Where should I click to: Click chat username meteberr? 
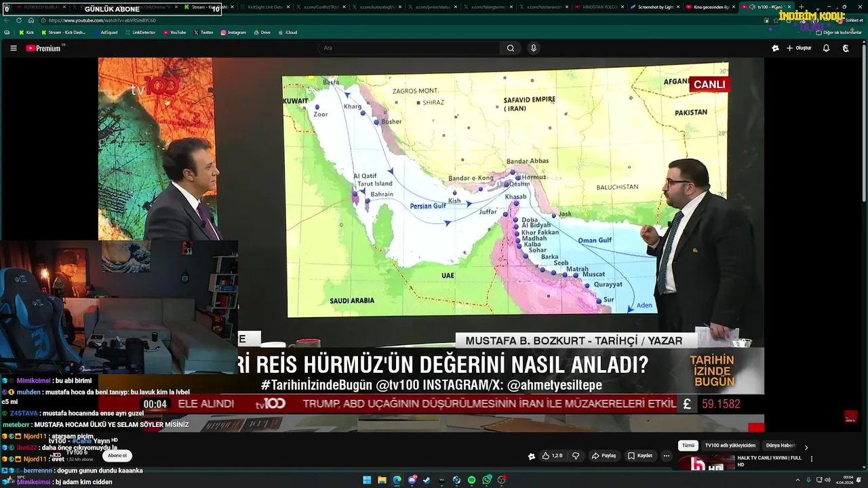tap(16, 424)
